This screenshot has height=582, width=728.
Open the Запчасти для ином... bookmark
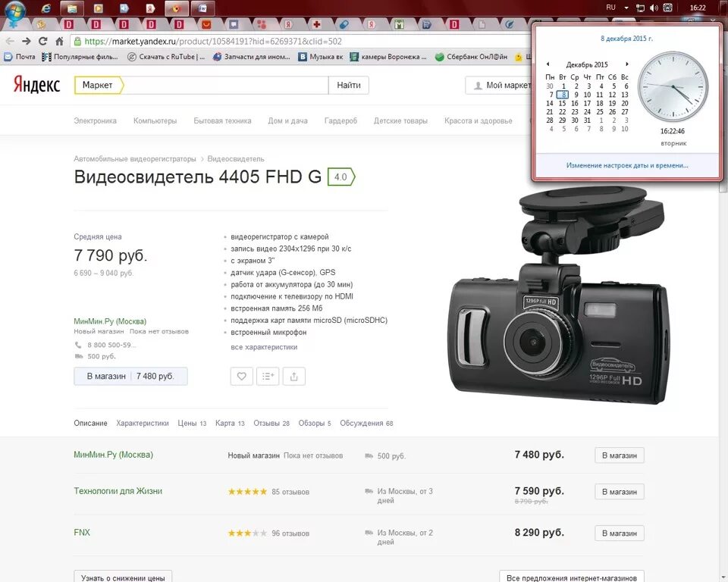[252, 57]
